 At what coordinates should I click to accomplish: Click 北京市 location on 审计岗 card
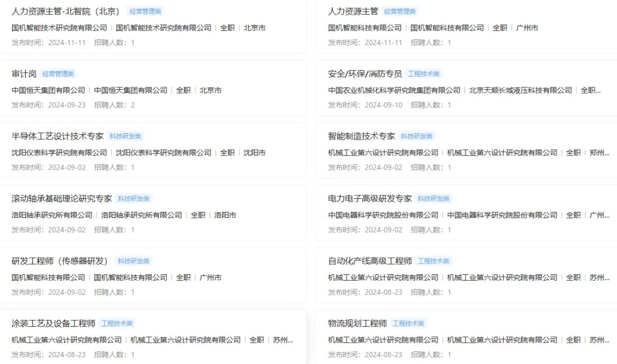click(x=210, y=90)
